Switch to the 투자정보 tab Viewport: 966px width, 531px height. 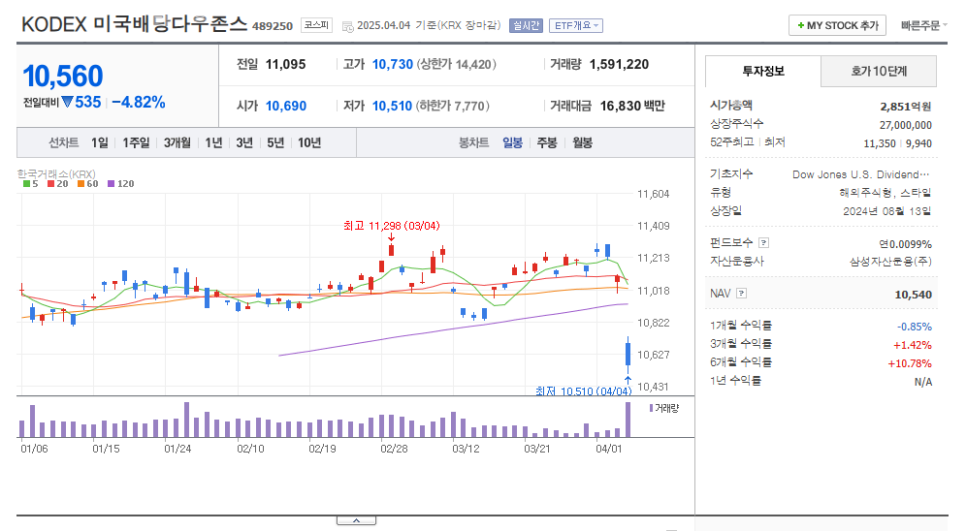pyautogui.click(x=763, y=71)
